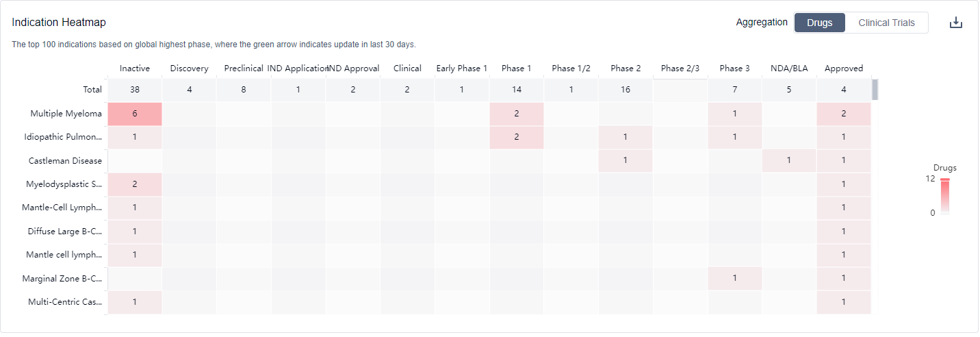The image size is (980, 337).
Task: Click the Drugs color legend gradient
Action: pos(944,197)
